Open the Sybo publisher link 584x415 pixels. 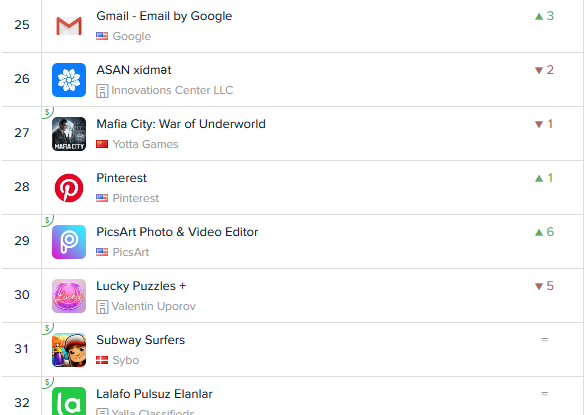[126, 360]
